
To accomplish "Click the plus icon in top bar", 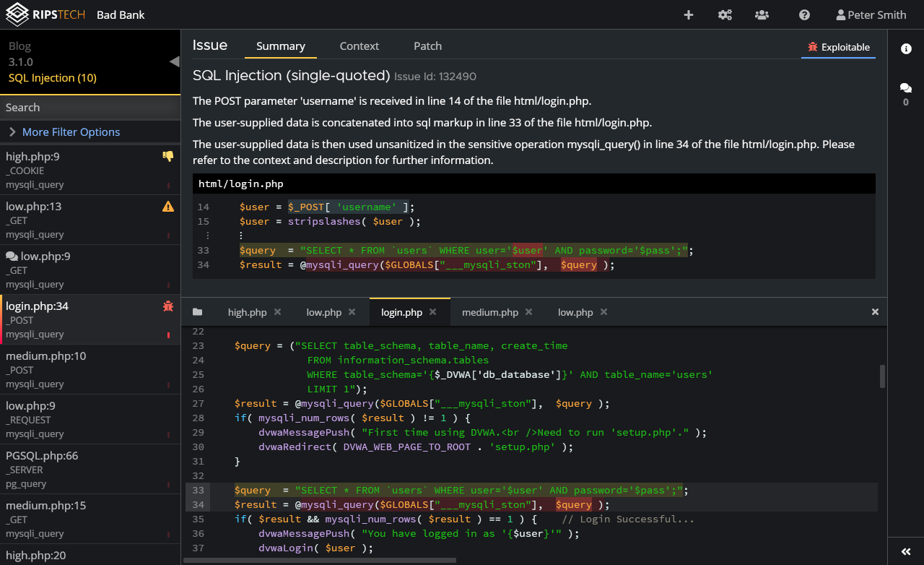I will pyautogui.click(x=688, y=15).
